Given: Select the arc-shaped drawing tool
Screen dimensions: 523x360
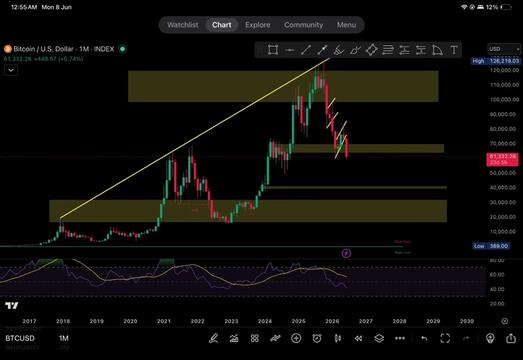Looking at the screenshot, I should click(437, 50).
